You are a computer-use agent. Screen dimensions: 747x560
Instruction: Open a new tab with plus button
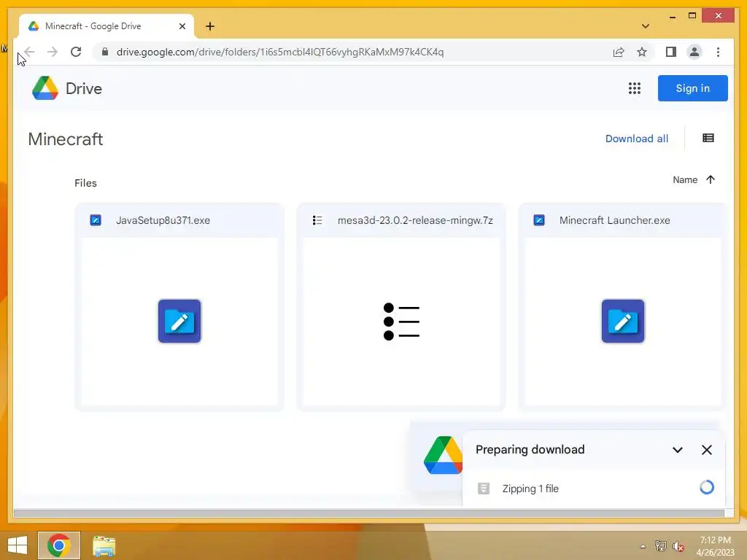click(210, 26)
